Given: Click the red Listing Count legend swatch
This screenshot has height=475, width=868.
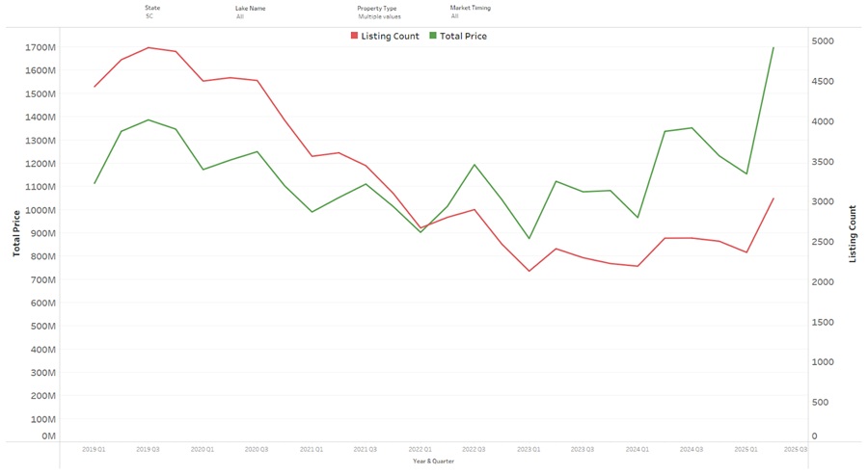Looking at the screenshot, I should [353, 36].
